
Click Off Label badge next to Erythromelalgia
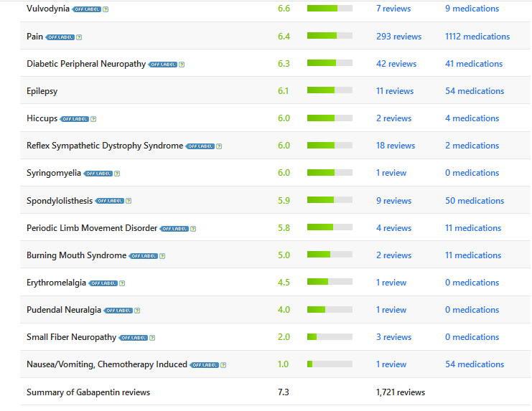(103, 283)
